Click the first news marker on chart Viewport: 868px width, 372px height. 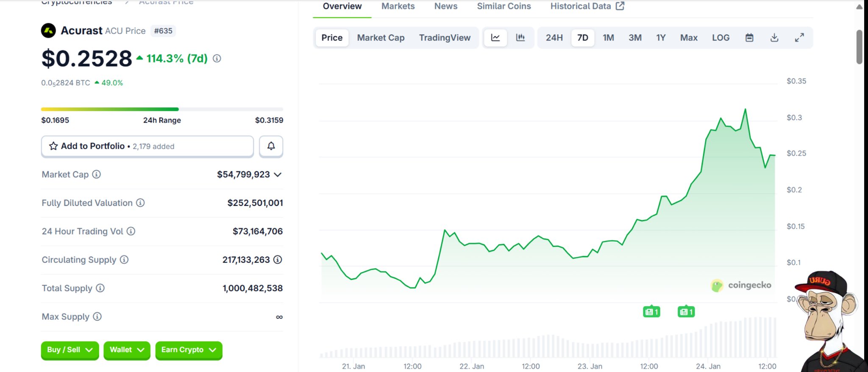click(x=651, y=312)
